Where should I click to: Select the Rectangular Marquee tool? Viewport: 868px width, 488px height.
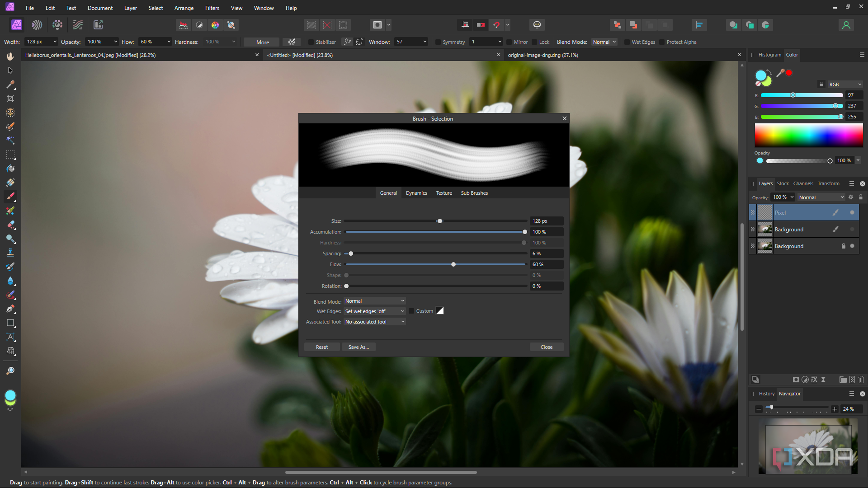tap(10, 155)
